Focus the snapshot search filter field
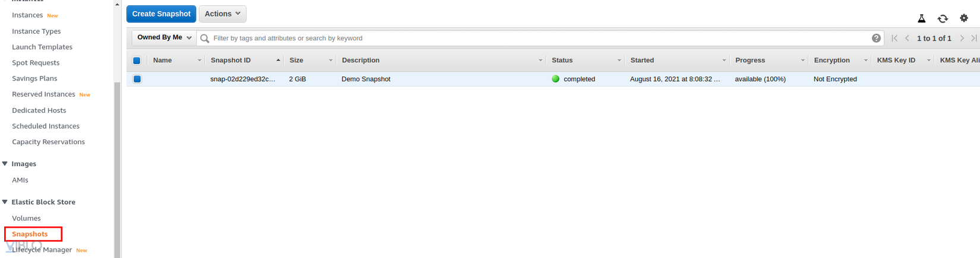This screenshot has height=258, width=980. click(x=535, y=38)
